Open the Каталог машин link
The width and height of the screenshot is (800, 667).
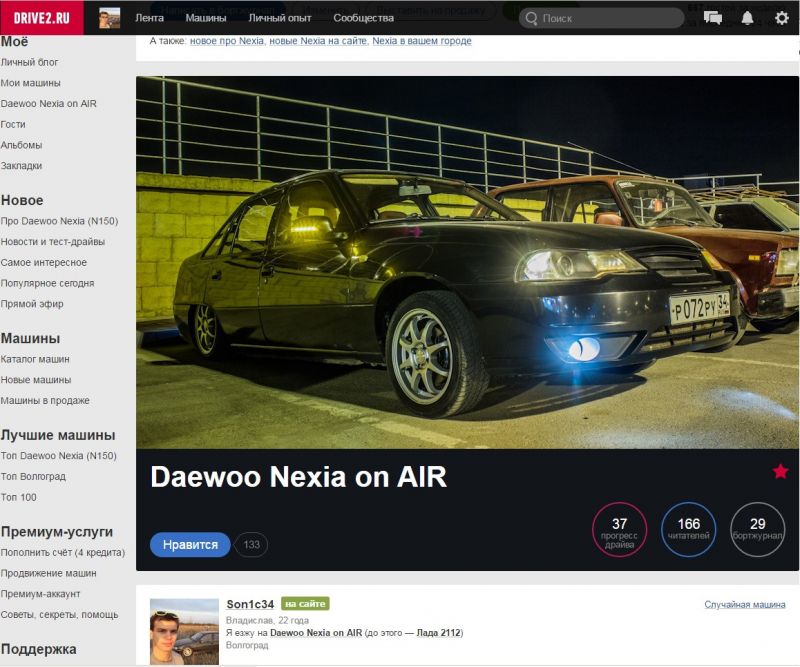click(x=35, y=359)
